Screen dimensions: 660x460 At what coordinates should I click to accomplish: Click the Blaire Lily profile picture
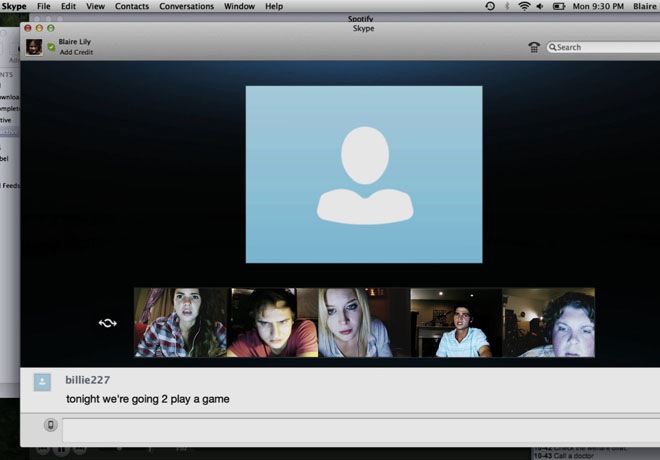(x=33, y=46)
